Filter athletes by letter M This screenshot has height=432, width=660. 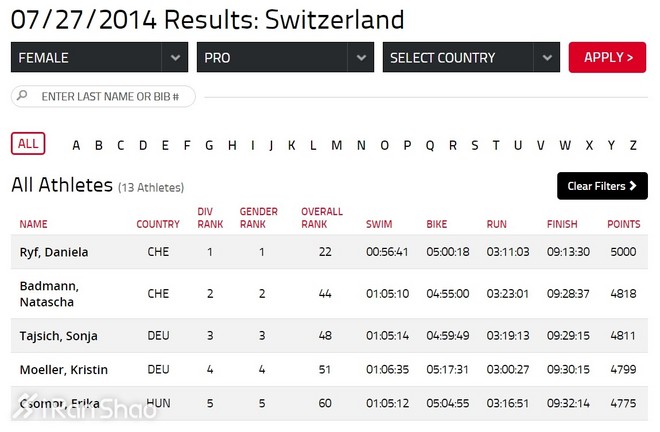336,145
